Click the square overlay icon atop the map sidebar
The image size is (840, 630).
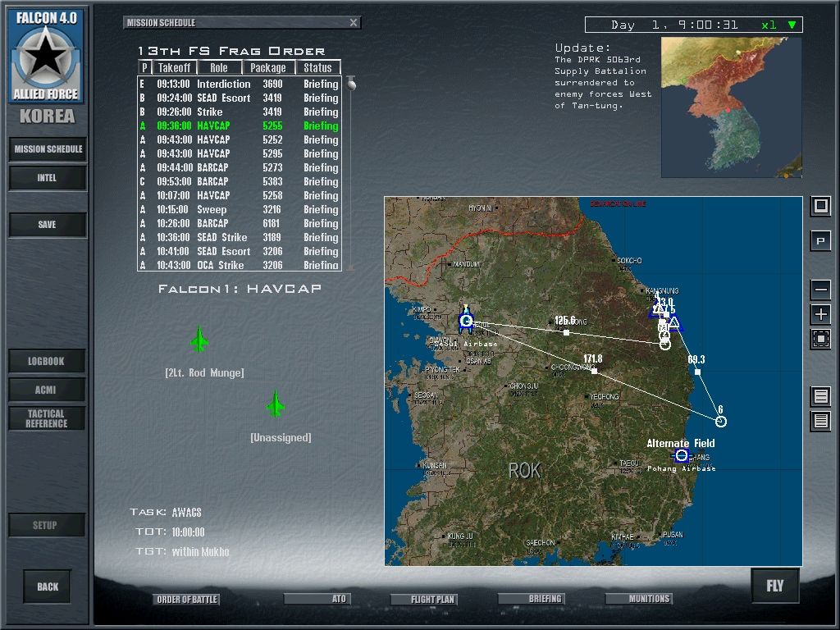point(820,207)
